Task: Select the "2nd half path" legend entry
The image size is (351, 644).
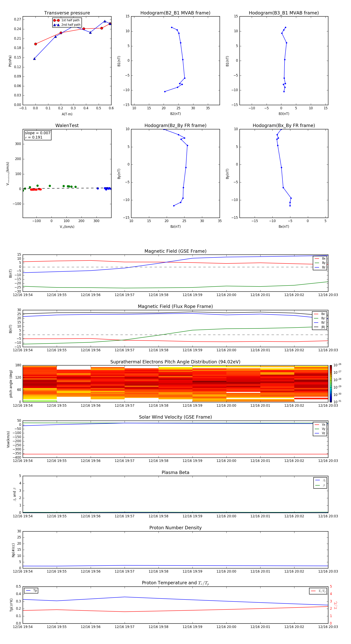Action: pyautogui.click(x=67, y=25)
